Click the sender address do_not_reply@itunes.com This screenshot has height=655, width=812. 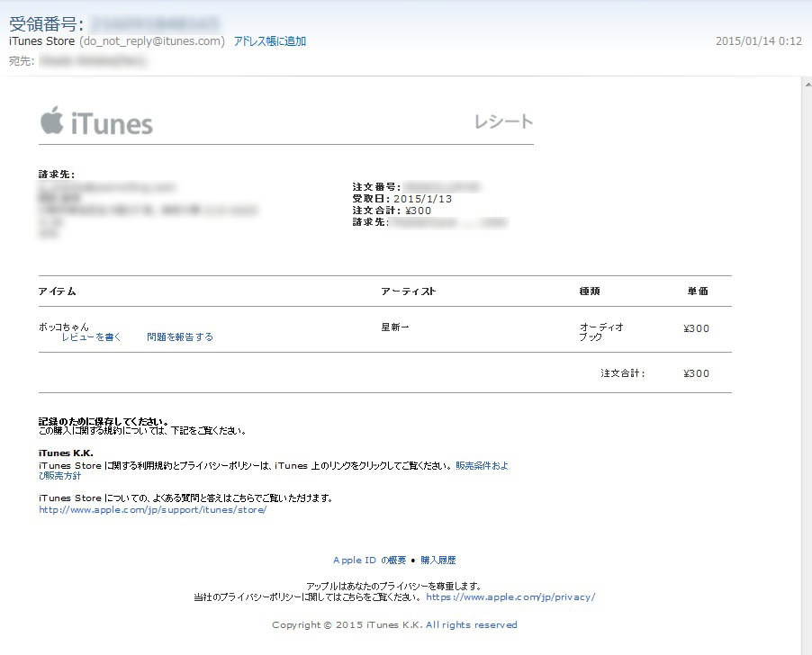click(152, 41)
